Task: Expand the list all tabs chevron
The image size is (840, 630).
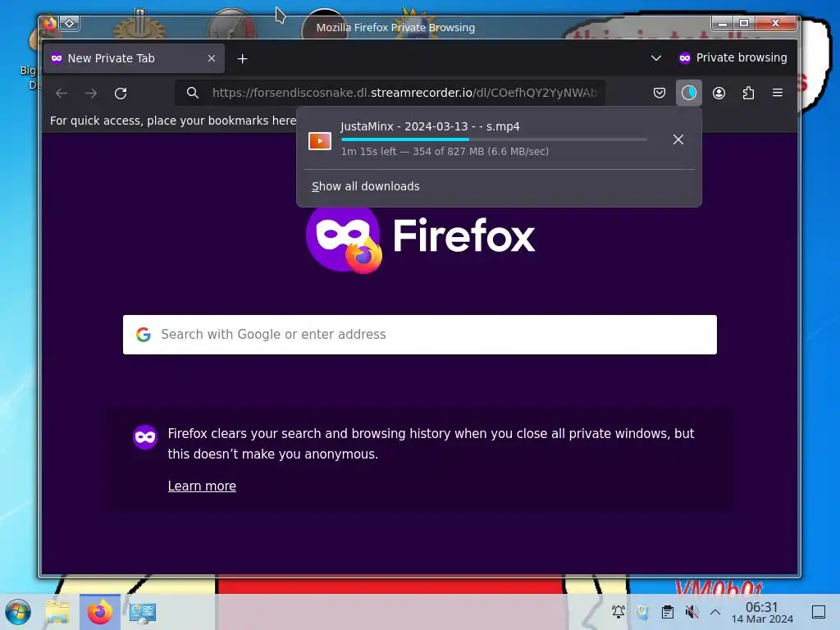Action: point(655,58)
